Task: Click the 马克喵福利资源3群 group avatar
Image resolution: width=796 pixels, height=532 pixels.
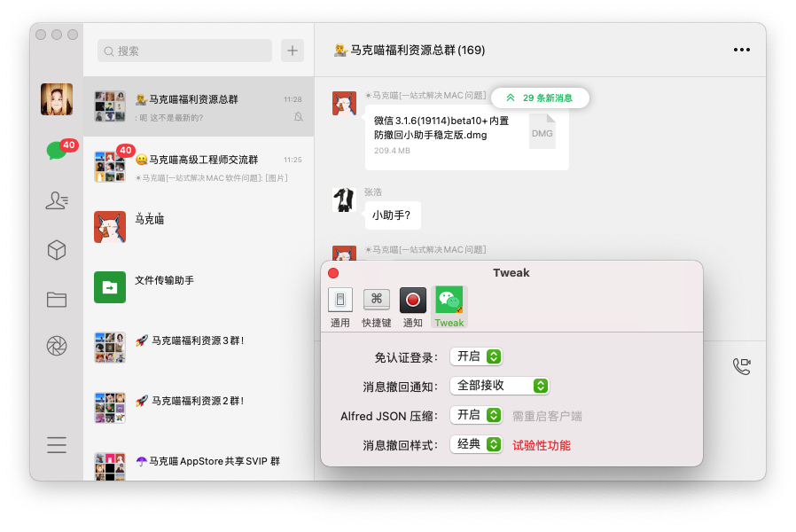Action: pos(110,348)
